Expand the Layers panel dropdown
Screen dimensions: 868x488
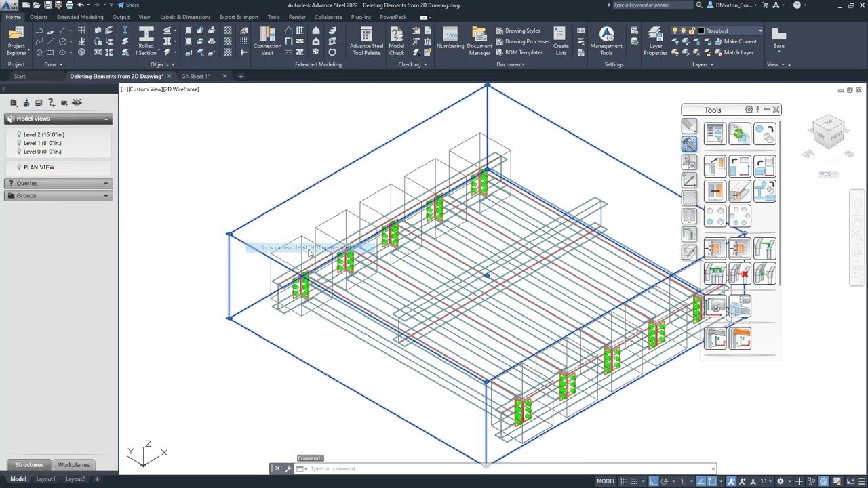coord(703,64)
